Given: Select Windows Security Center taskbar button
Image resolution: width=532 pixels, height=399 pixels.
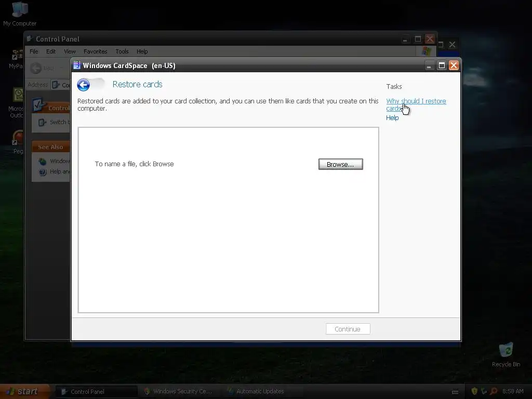Looking at the screenshot, I should 179,392.
